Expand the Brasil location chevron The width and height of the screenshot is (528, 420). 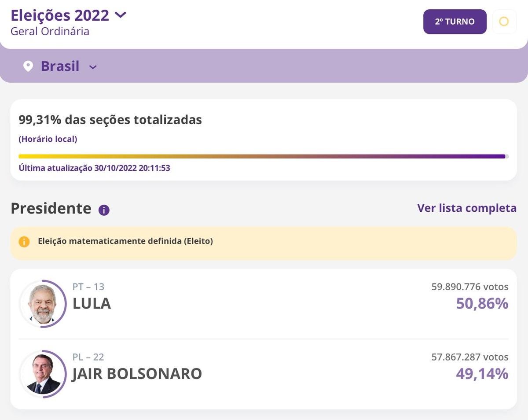[x=93, y=67]
